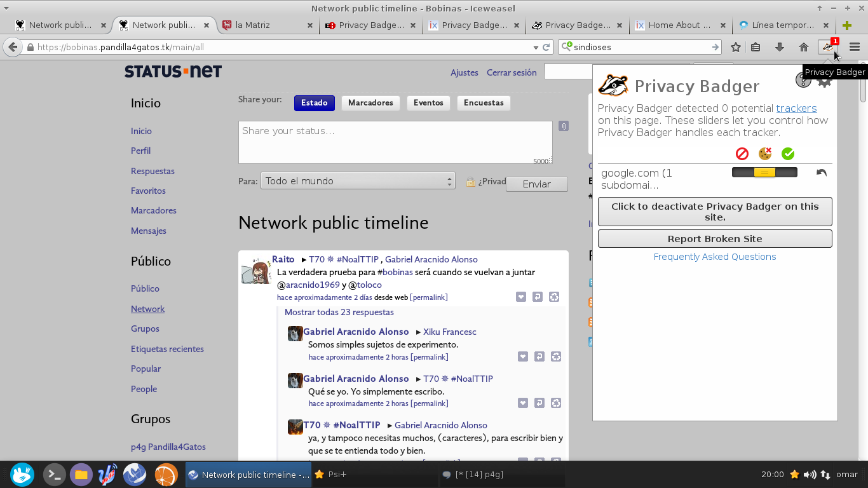
Task: Open 'Todo el mundo' recipient dropdown
Action: (x=358, y=181)
